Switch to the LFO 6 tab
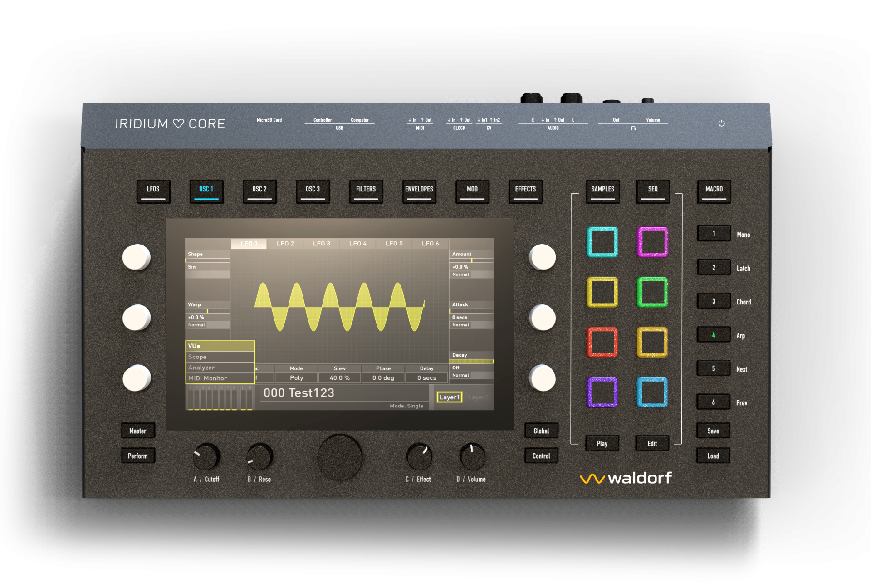 (x=431, y=244)
